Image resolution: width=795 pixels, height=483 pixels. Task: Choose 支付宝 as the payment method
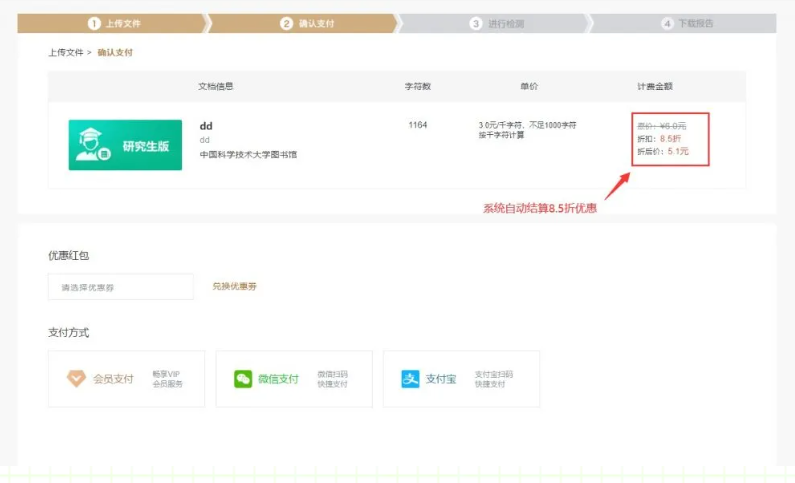460,379
